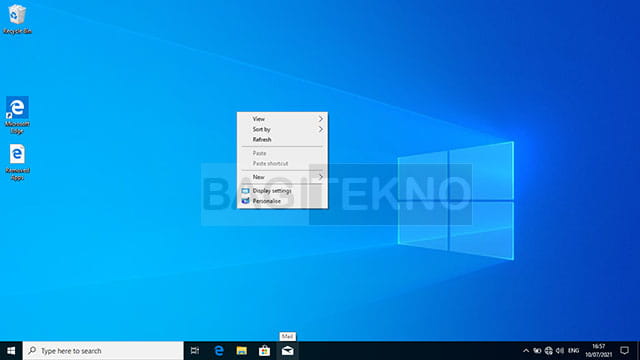Open Display settings from the context menu
This screenshot has width=640, height=360.
282,191
